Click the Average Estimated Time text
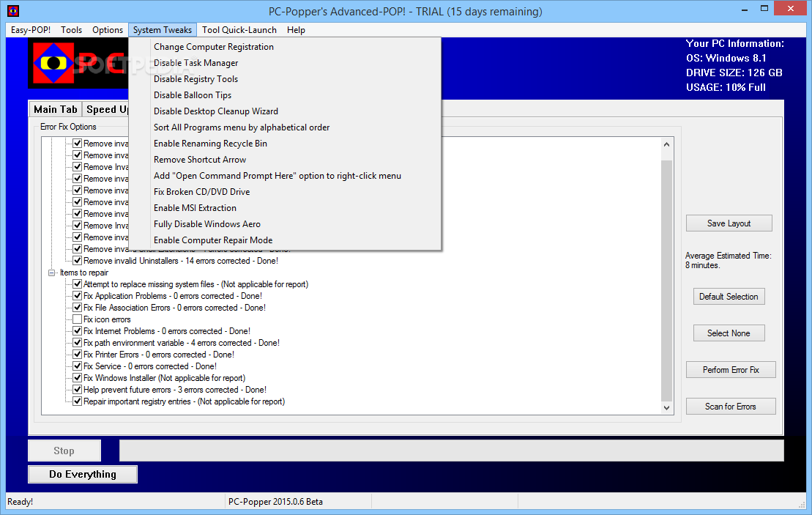The width and height of the screenshot is (812, 515). (x=728, y=260)
